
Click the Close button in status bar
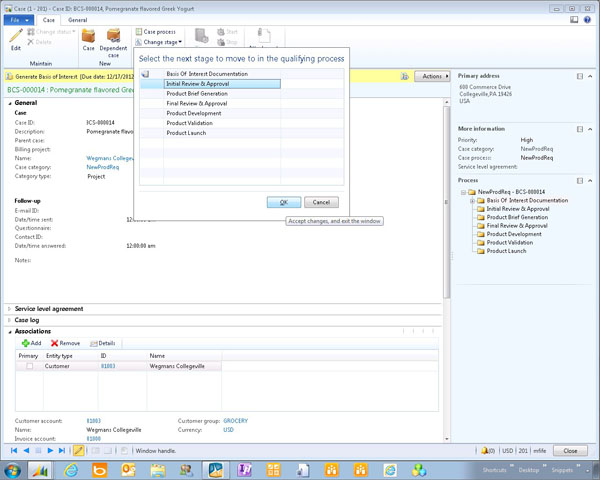pyautogui.click(x=570, y=451)
